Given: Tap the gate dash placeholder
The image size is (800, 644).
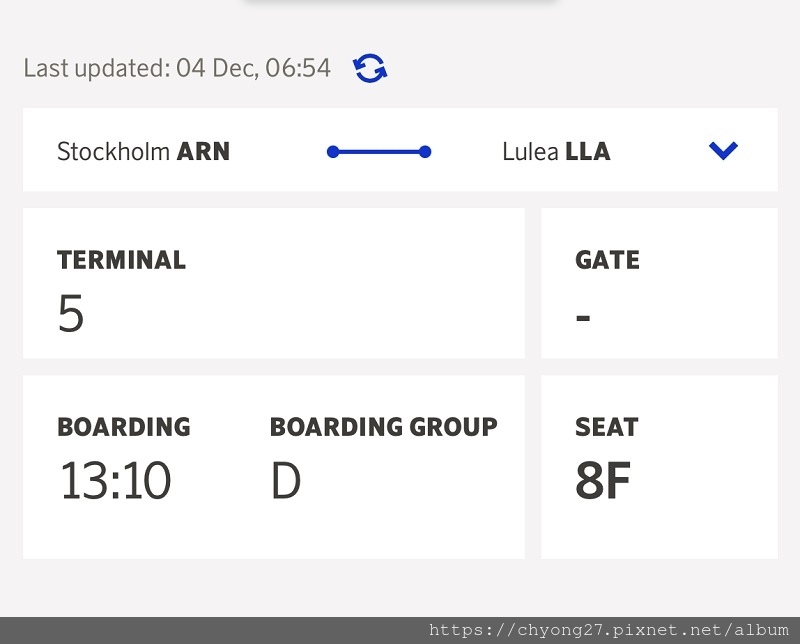Looking at the screenshot, I should [583, 317].
